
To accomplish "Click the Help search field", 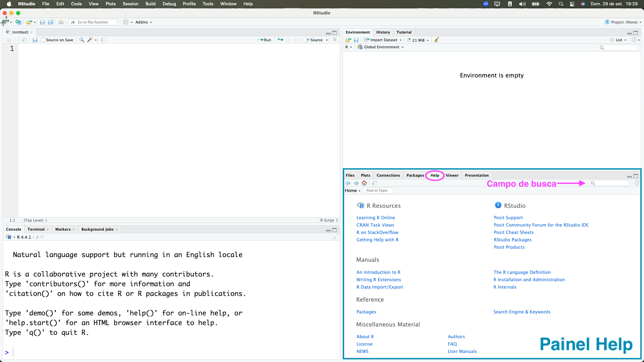I will [609, 183].
